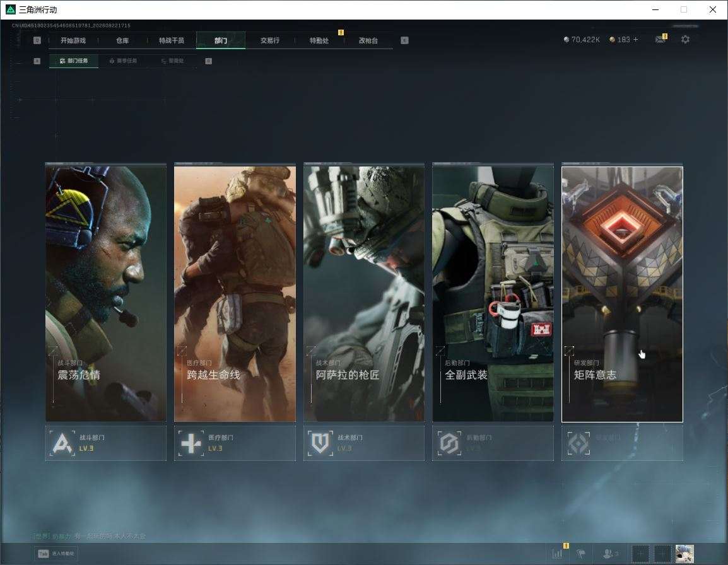Viewport: 728px width, 565px height.
Task: Click the 医疗部门 cross icon
Action: tap(191, 443)
